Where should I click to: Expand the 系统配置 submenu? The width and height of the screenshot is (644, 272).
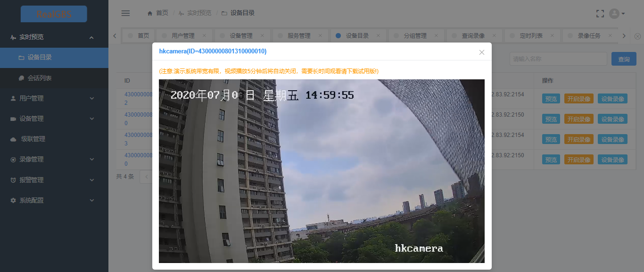tap(92, 200)
